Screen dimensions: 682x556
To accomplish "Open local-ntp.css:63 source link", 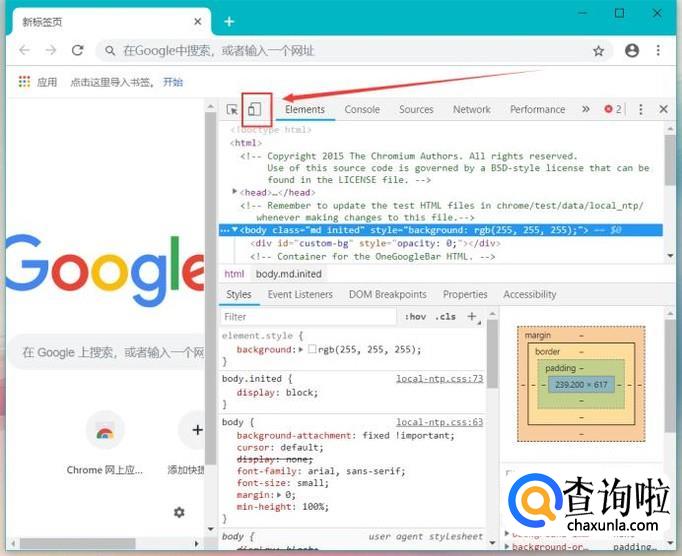I will tap(439, 422).
